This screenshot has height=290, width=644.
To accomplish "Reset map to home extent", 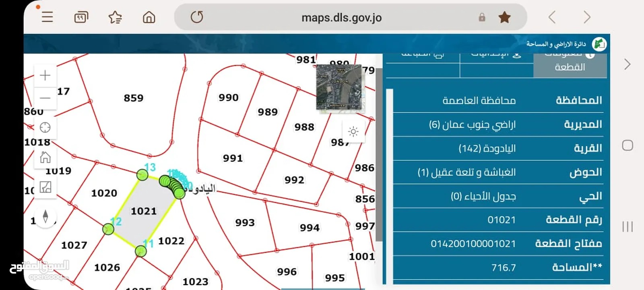I will pyautogui.click(x=45, y=157).
